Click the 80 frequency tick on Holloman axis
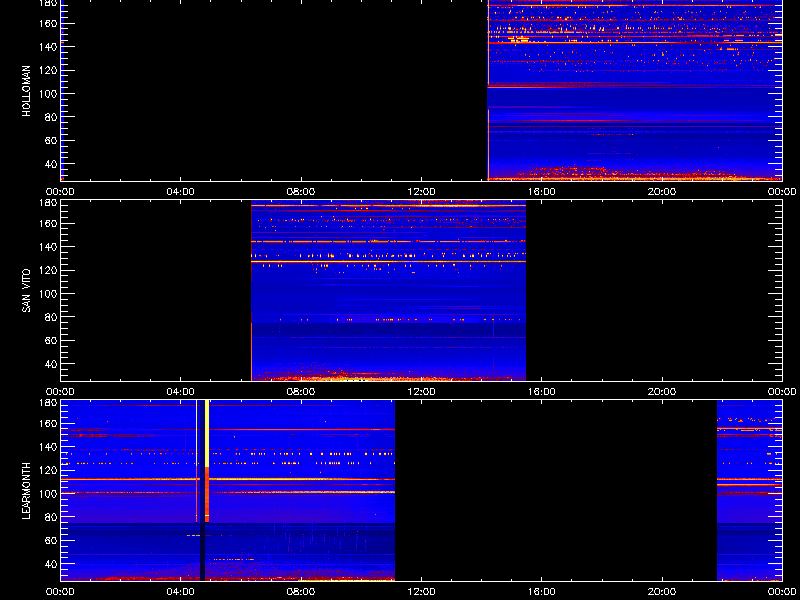Image resolution: width=800 pixels, height=600 pixels. point(51,117)
